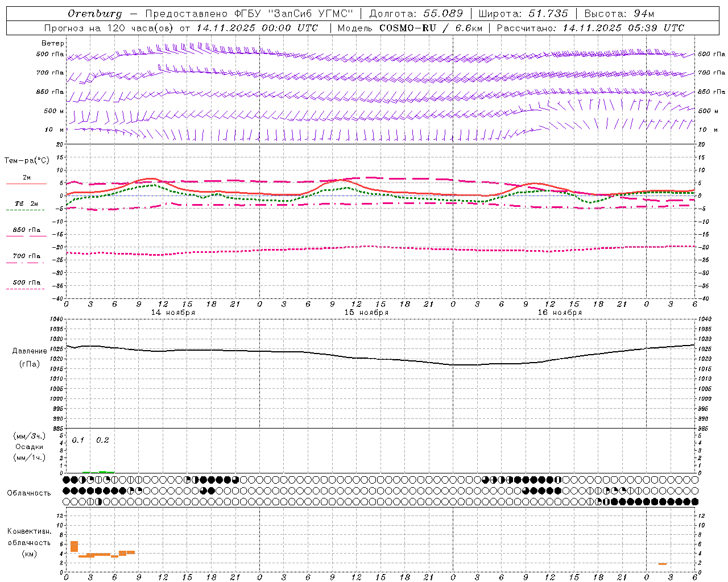Click "700 гПа" entry in temperature legend
Screen dimensions: 728x582
(27, 256)
